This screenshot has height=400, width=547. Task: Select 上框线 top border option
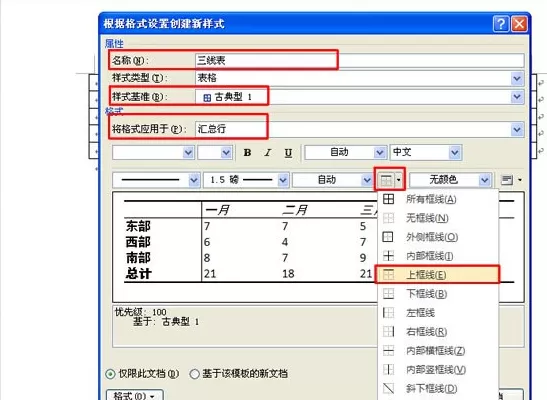click(437, 274)
